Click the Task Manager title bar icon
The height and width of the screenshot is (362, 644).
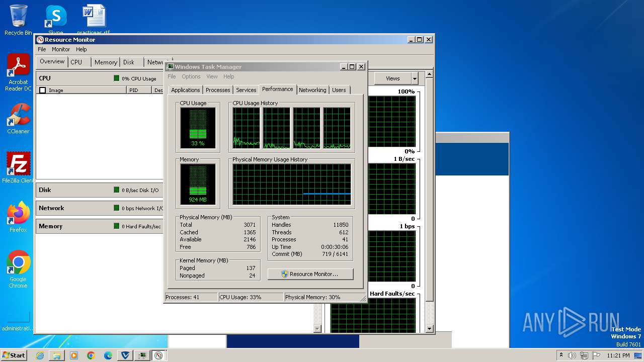170,66
